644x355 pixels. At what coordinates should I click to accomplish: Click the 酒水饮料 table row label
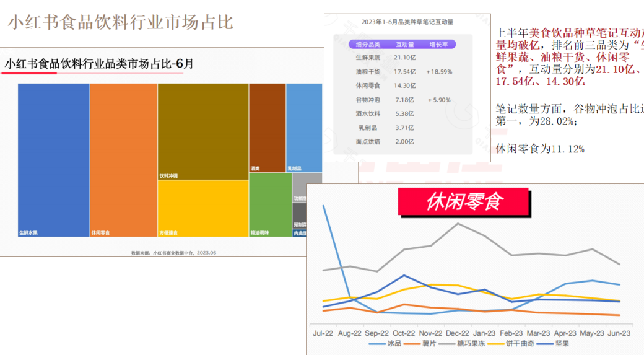click(368, 114)
